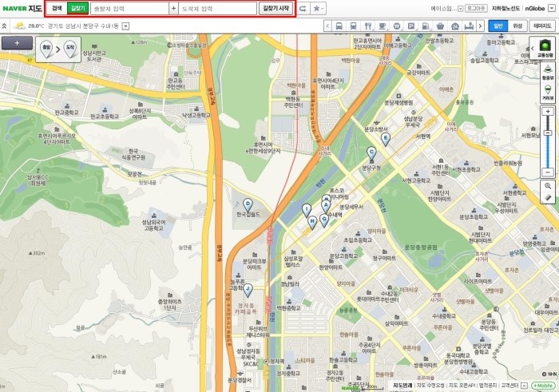Swap departure and destination with arrows icon

pos(303,9)
